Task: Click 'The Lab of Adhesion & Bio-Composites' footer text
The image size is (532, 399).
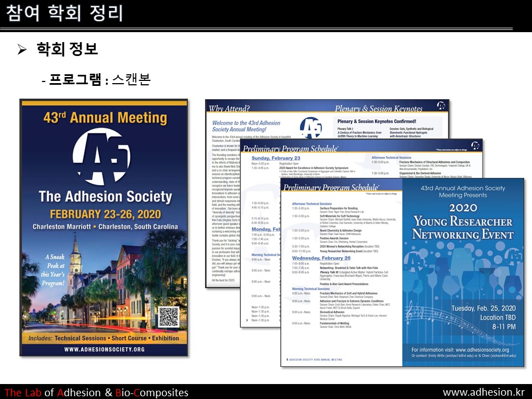Action: 96,392
